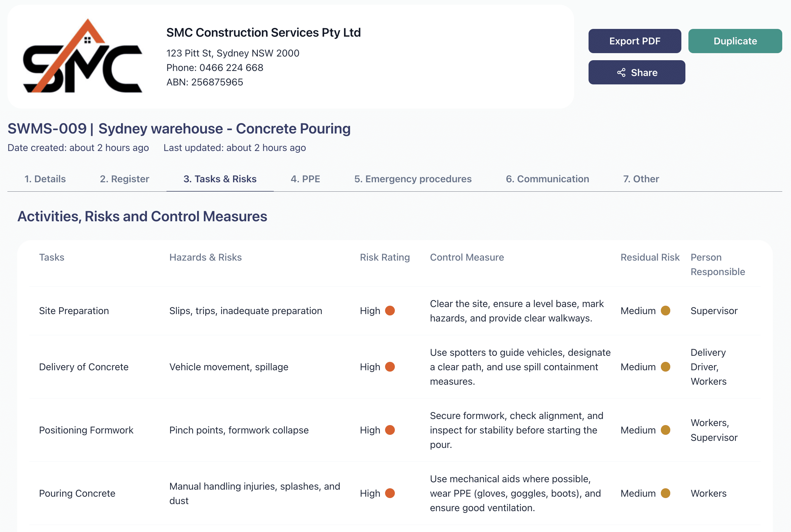Switch to the Details tab
The image size is (791, 532).
[45, 179]
